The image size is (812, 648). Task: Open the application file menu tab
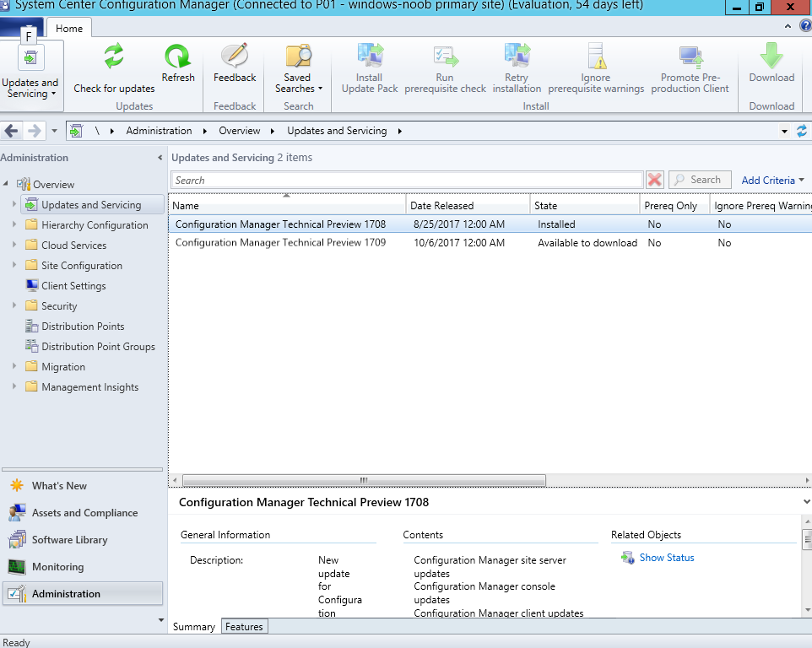(21, 29)
